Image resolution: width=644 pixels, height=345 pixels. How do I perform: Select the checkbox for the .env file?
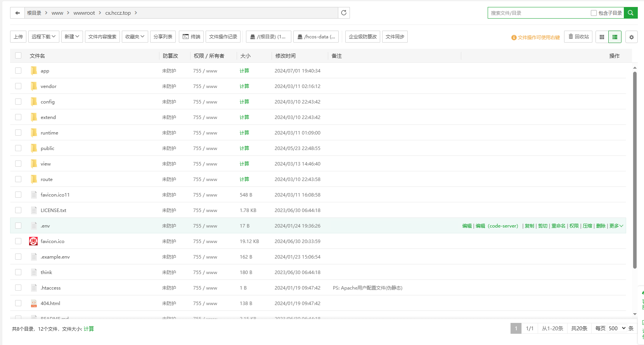(x=18, y=226)
